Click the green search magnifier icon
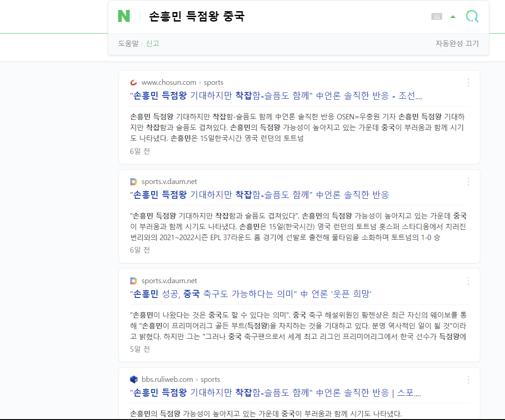Screen dimensions: 505x420 (472, 16)
